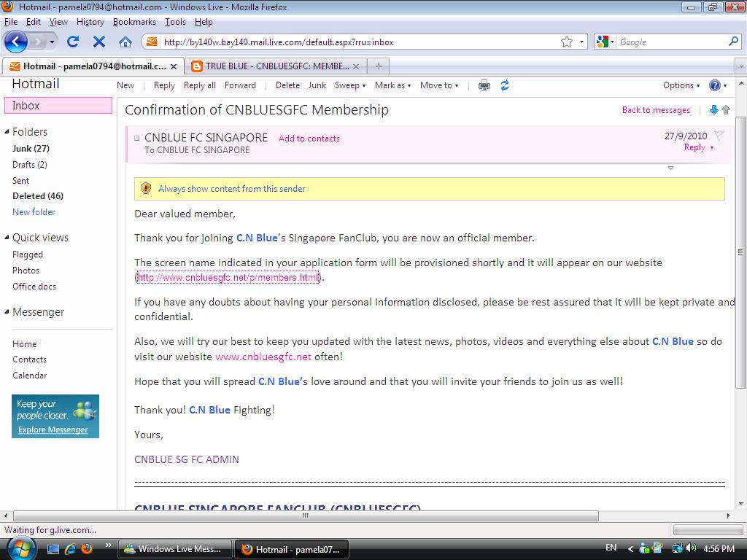Close the Hotmail browser tab
The height and width of the screenshot is (560, 747).
click(174, 66)
